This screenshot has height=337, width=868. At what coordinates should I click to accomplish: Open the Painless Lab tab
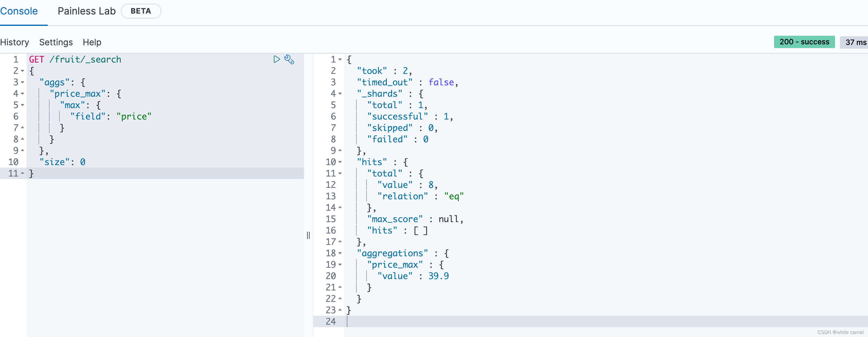coord(87,11)
